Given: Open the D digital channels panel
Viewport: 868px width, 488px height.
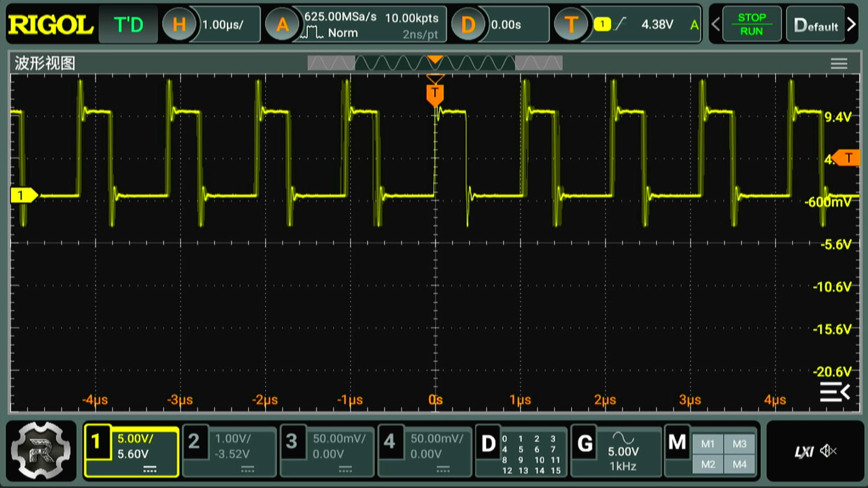Looking at the screenshot, I should 488,444.
